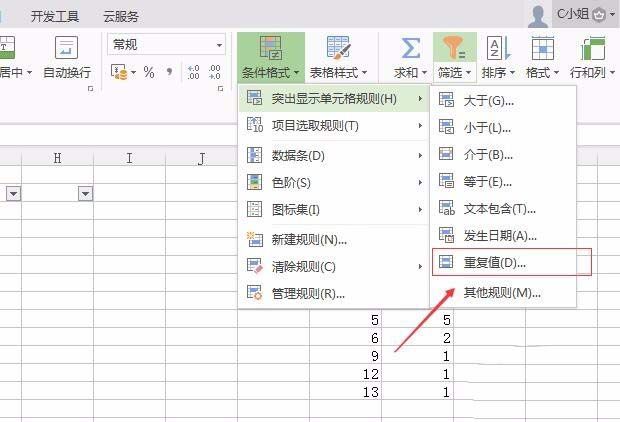620x422 pixels.
Task: Click the filter (筛选) funnel icon
Action: point(454,48)
